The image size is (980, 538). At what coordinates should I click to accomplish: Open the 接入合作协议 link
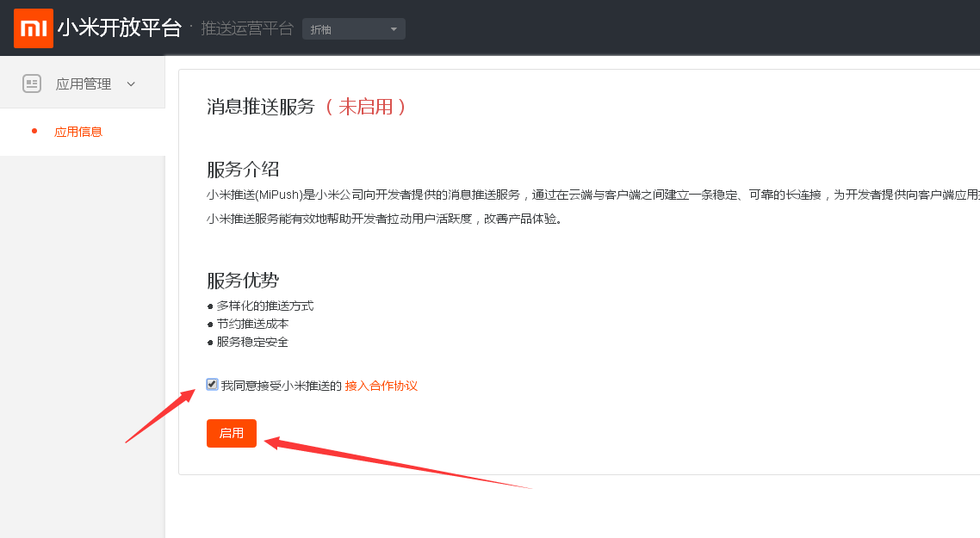click(381, 386)
